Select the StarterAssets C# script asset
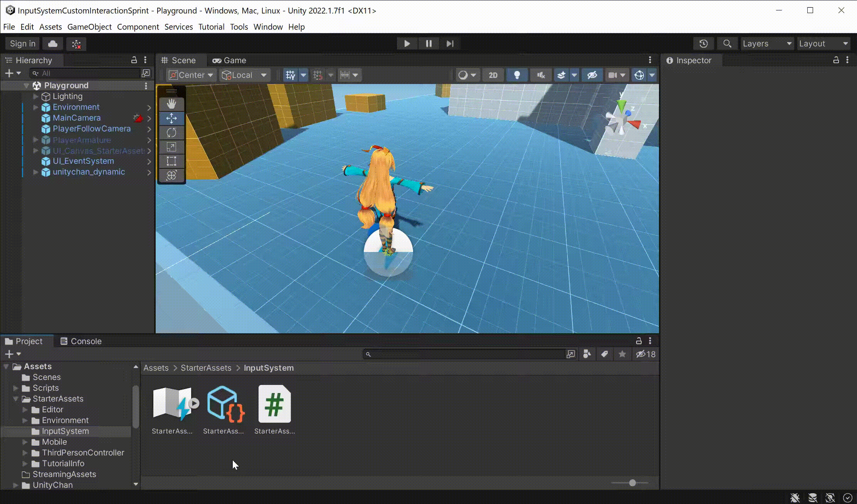 [x=275, y=410]
